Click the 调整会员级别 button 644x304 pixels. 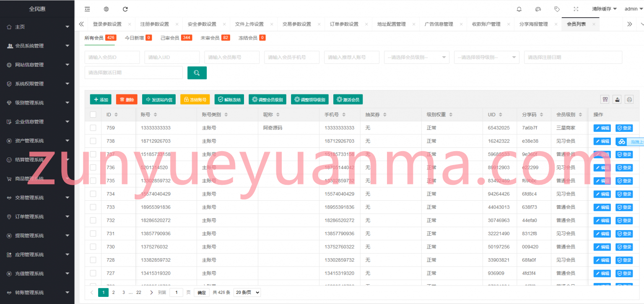click(x=267, y=100)
